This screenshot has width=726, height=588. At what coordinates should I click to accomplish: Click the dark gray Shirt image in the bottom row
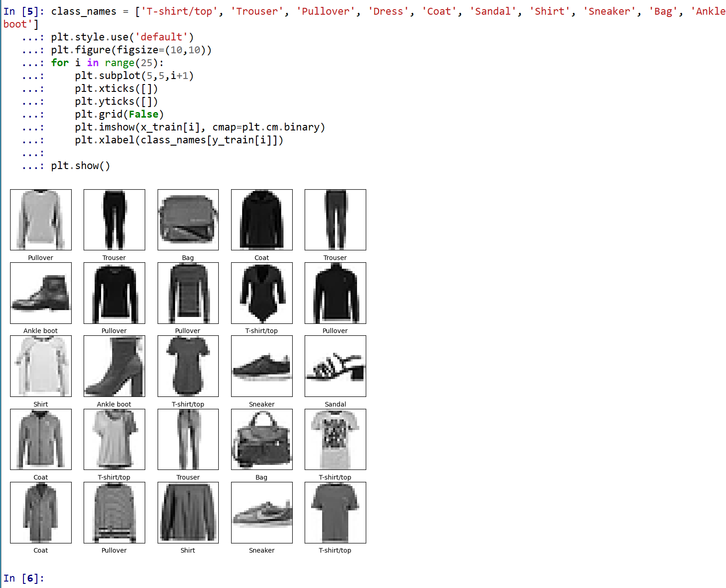tap(188, 513)
